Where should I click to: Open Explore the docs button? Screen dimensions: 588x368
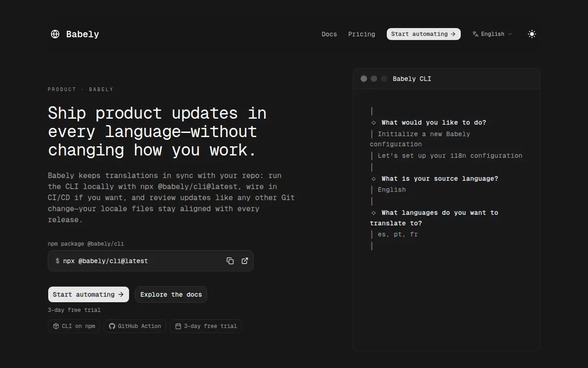coord(171,294)
